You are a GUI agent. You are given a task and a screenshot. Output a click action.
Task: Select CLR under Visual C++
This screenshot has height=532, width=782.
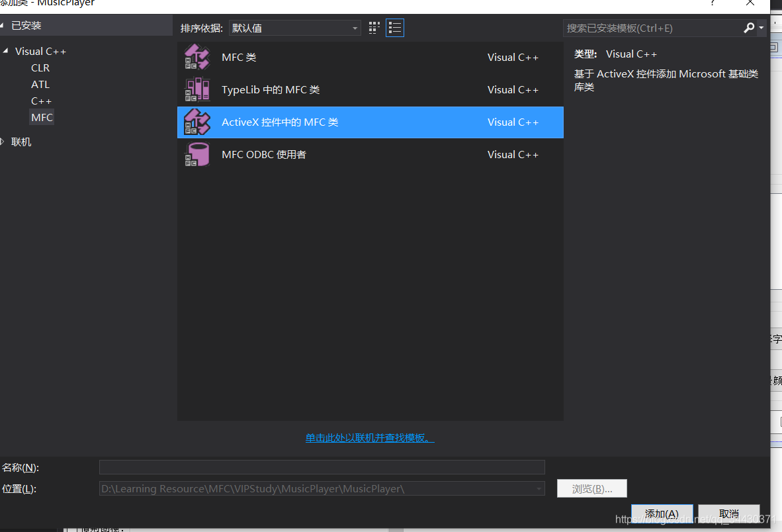[40, 67]
